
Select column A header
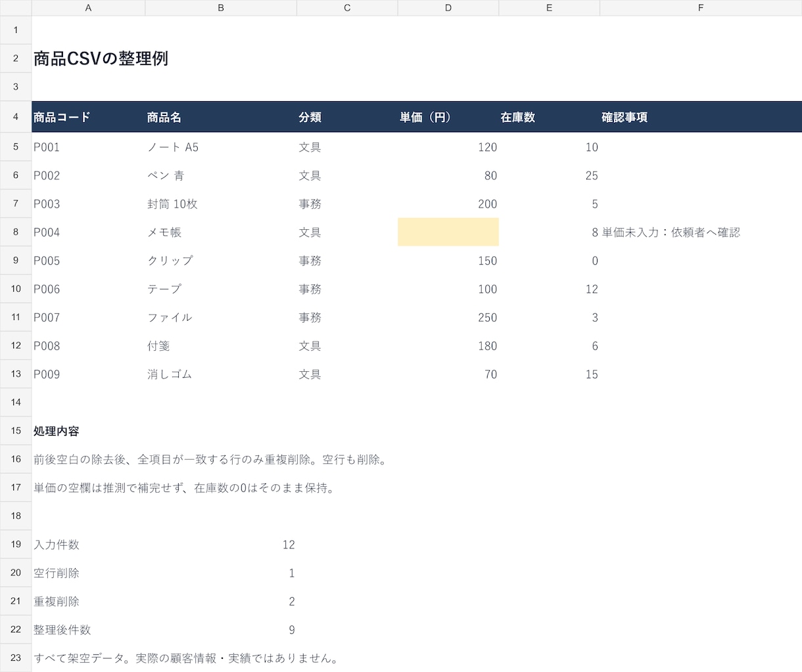[88, 8]
